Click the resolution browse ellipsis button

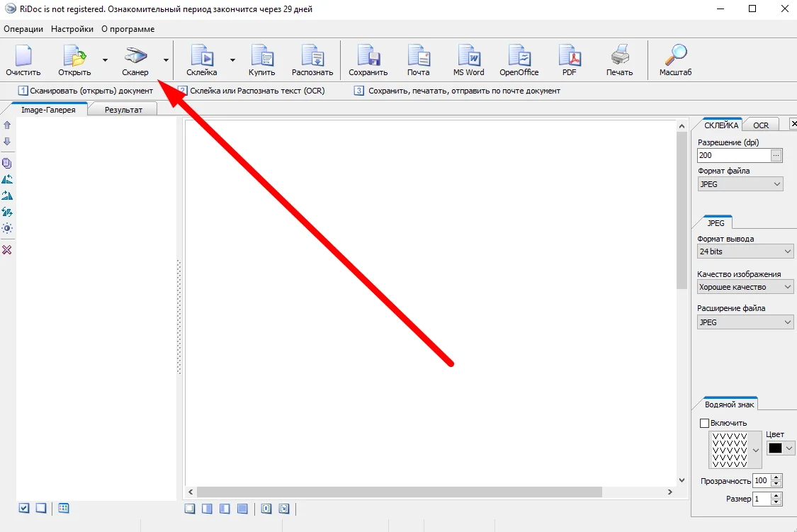(x=776, y=155)
